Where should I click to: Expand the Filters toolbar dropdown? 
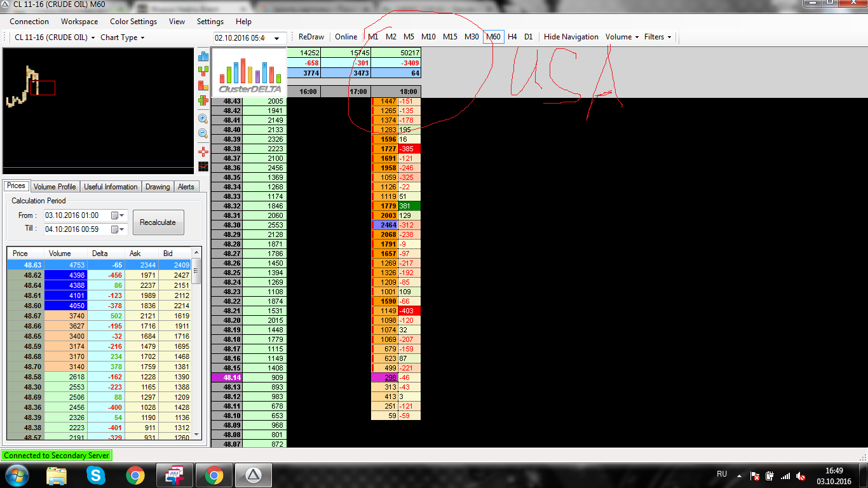(658, 37)
